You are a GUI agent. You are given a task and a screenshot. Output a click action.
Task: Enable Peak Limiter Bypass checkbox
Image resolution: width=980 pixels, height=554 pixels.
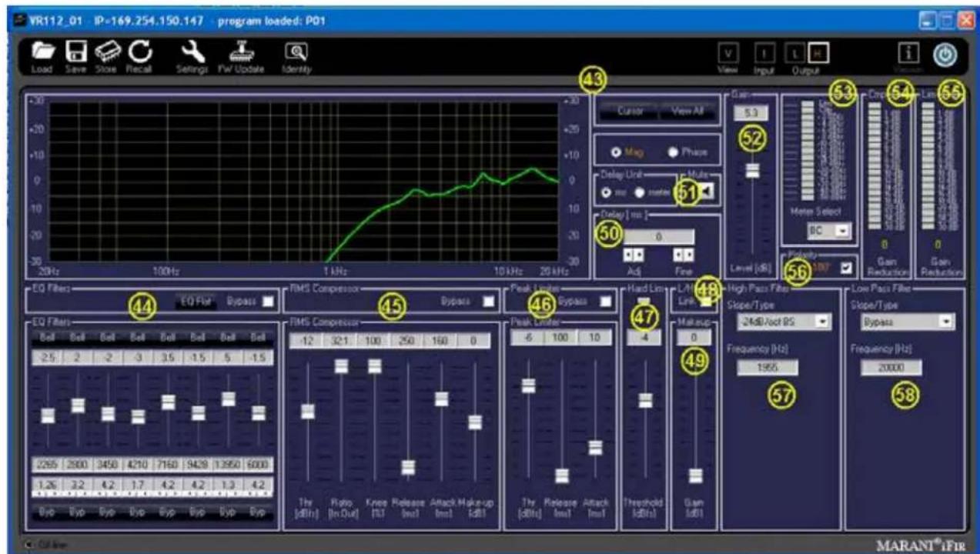(x=605, y=302)
